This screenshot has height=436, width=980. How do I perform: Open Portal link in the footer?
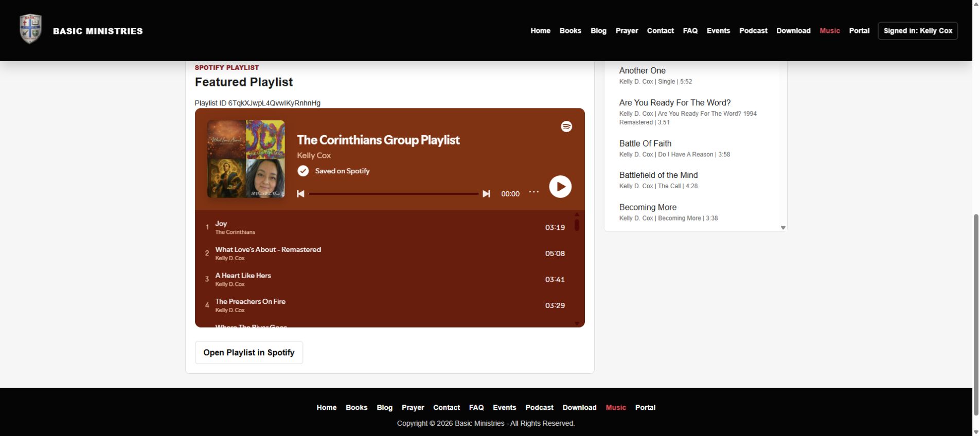(645, 408)
